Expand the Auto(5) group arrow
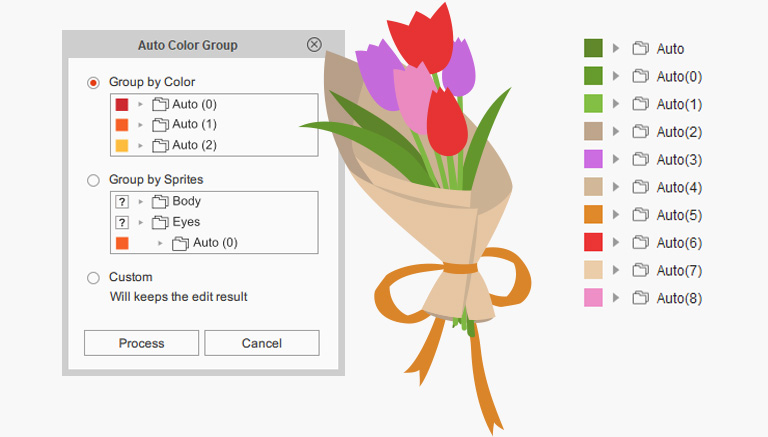This screenshot has width=768, height=437. point(616,215)
